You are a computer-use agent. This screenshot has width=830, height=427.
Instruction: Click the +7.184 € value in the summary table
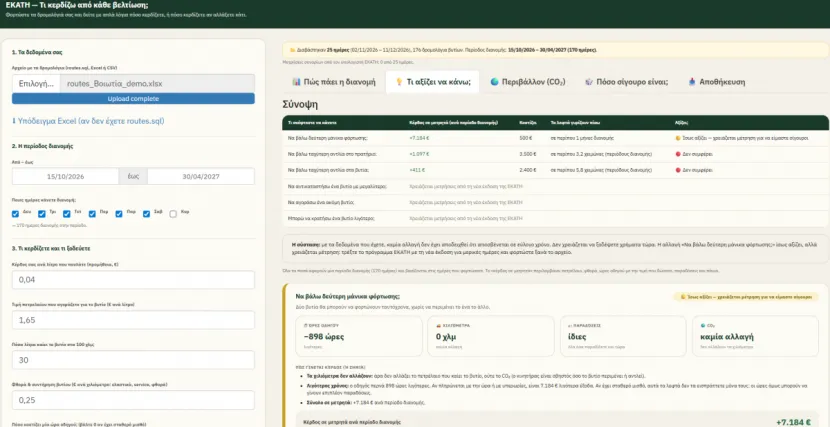pos(419,138)
